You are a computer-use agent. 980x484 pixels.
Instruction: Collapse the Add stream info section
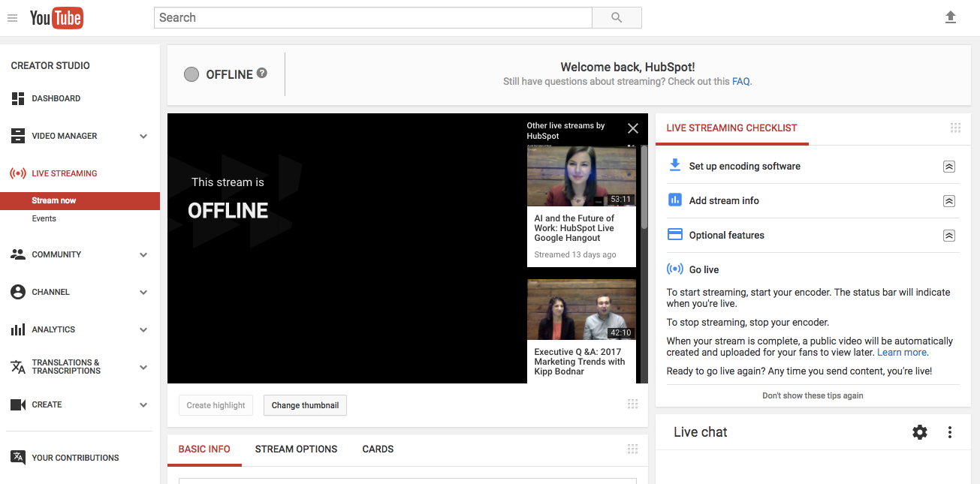pos(949,201)
